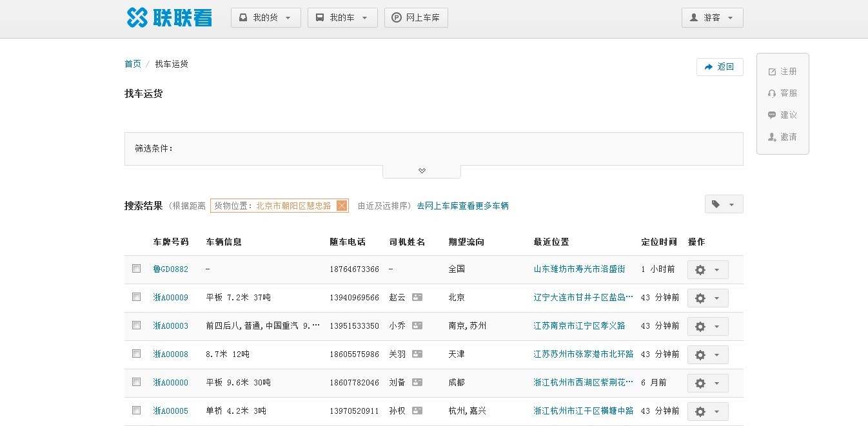
Task: Click ID card icon next to 赵云
Action: 417,298
